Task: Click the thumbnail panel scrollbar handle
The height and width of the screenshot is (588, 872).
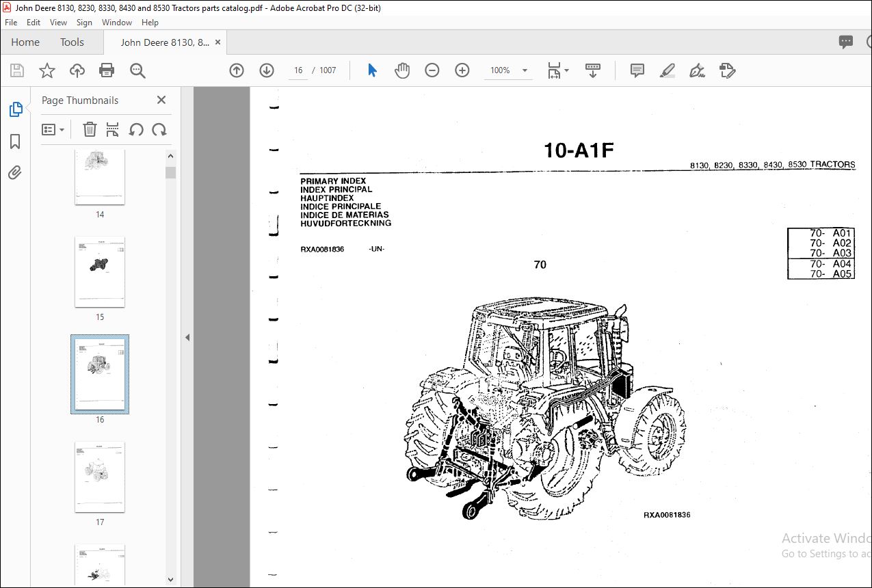Action: coord(171,172)
